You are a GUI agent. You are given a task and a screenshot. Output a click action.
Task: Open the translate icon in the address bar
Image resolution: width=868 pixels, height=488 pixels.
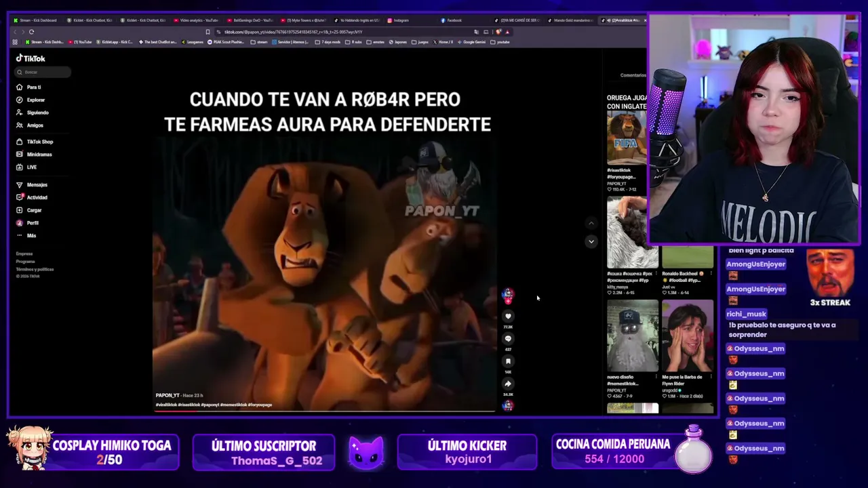coord(477,32)
